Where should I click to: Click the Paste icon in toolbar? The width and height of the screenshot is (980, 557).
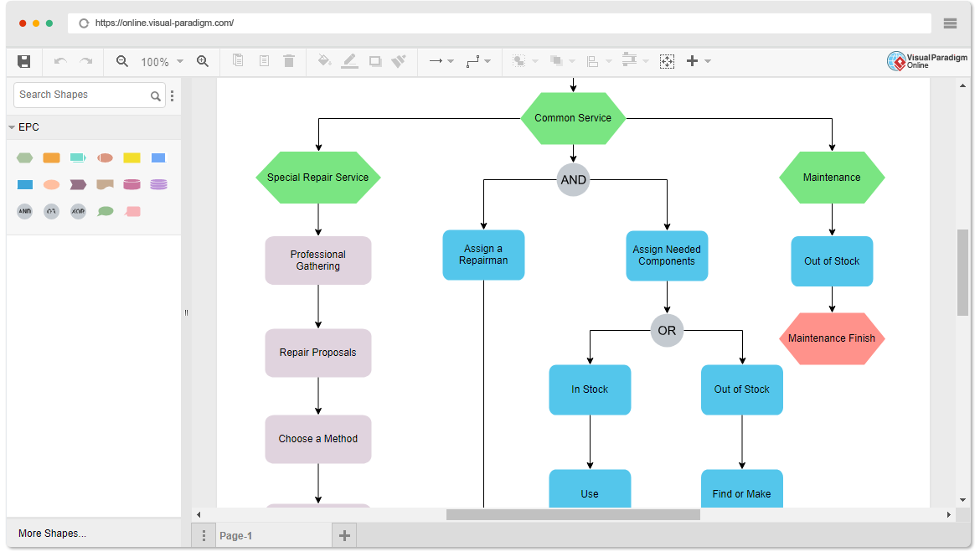coord(265,60)
